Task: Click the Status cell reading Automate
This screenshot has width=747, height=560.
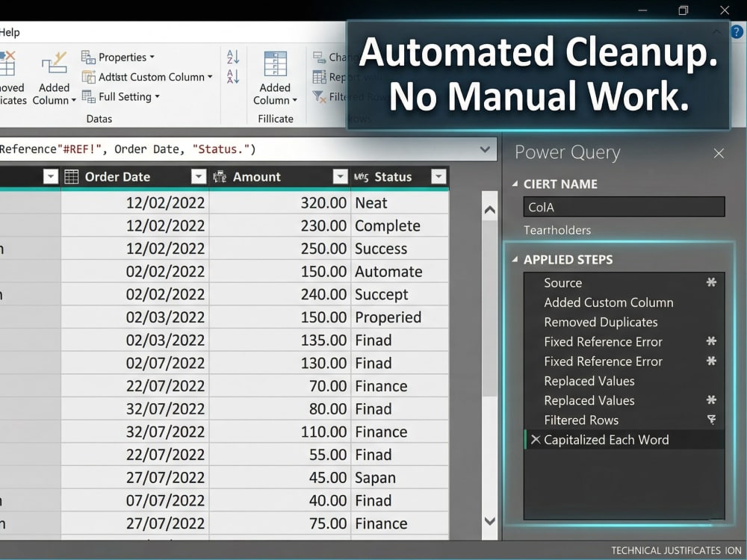Action: tap(400, 272)
